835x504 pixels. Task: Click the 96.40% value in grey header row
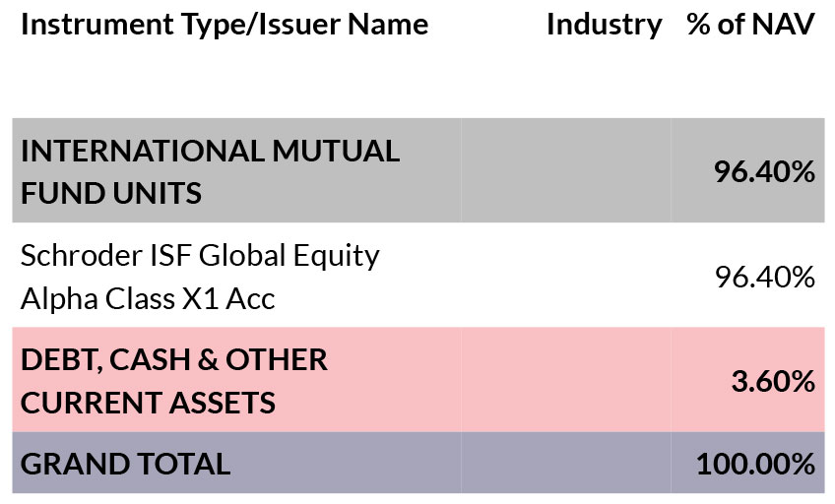pos(764,172)
